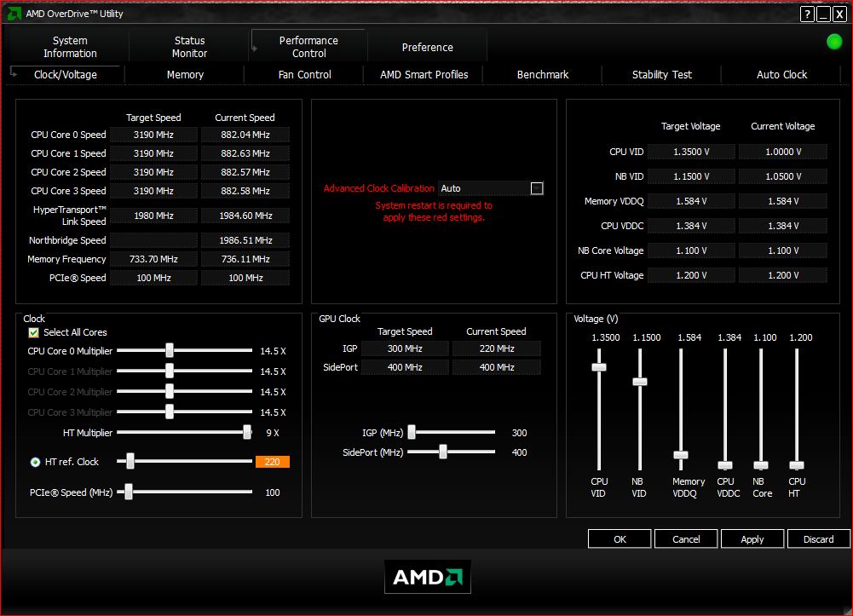The height and width of the screenshot is (616, 853).
Task: Click the NB VID target voltage 1.1500 V
Action: pyautogui.click(x=691, y=176)
